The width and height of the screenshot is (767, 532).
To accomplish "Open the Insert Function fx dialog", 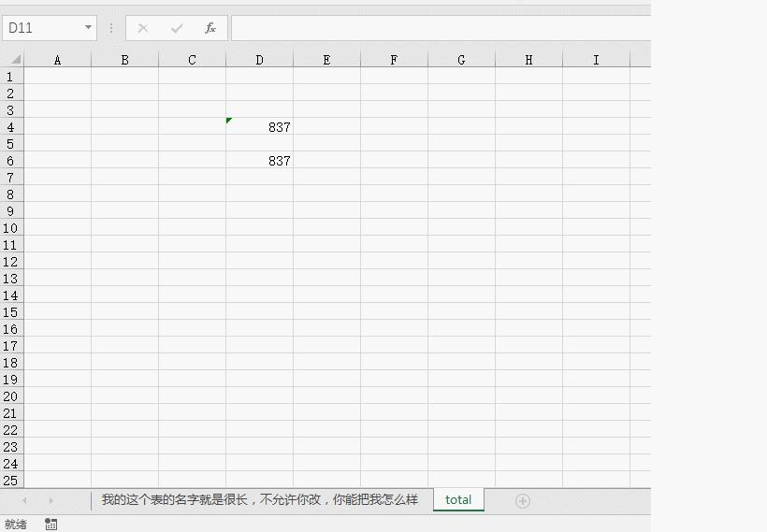I will click(210, 28).
